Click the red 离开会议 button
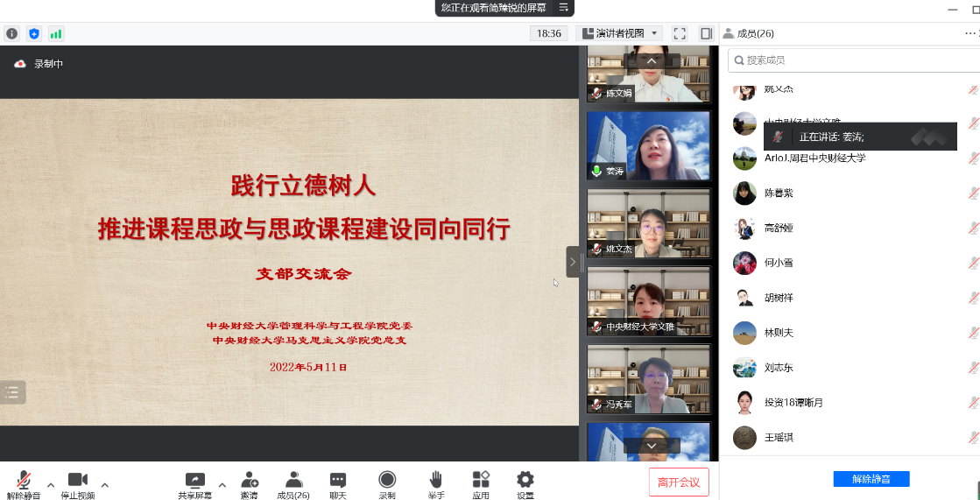This screenshot has height=500, width=980. 679,482
